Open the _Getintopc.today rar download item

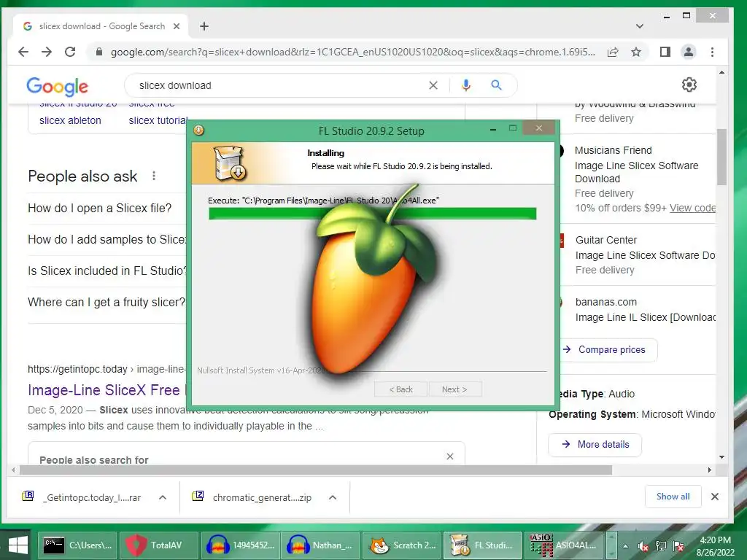click(82, 497)
